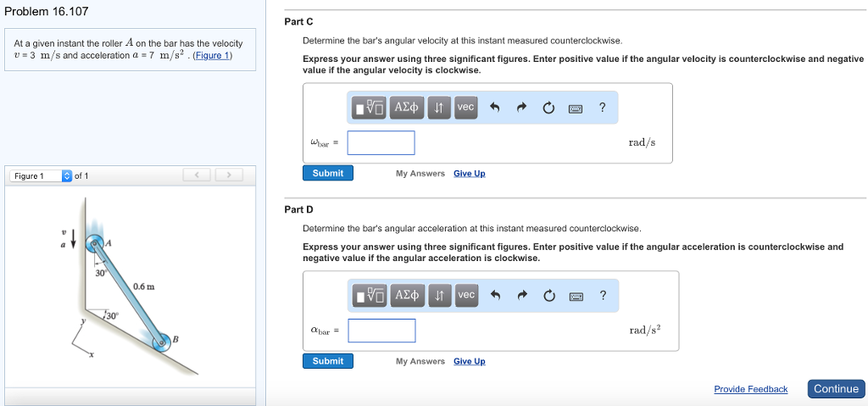Insert vec notation in Part C toolbar

466,108
